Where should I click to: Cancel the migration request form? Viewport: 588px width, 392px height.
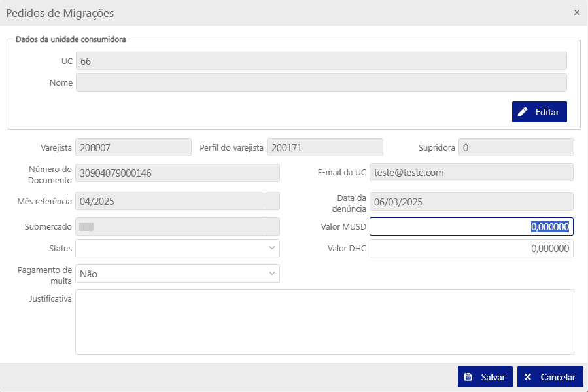pos(550,377)
